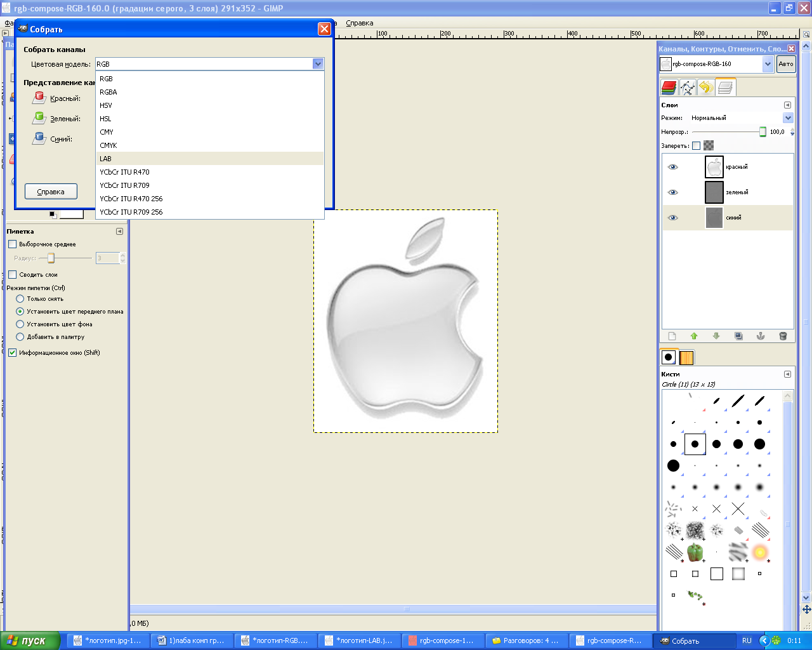Enable Сводить слои checkbox
The height and width of the screenshot is (650, 812).
click(x=12, y=275)
